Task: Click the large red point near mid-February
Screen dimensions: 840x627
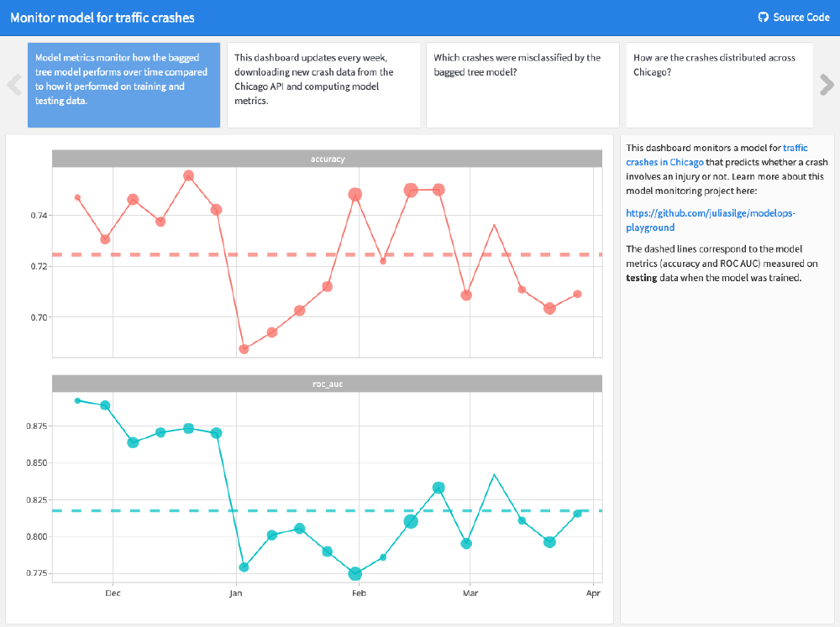Action: [412, 191]
